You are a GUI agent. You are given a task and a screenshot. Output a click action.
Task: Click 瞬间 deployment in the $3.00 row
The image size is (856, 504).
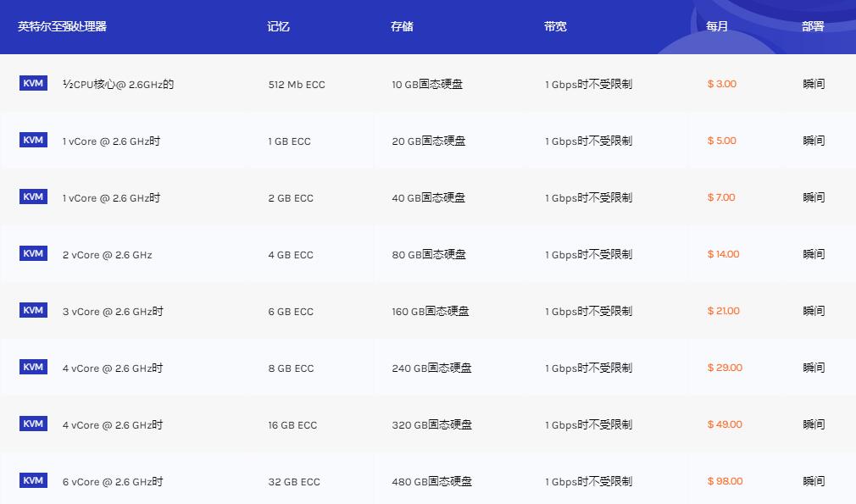[x=814, y=84]
